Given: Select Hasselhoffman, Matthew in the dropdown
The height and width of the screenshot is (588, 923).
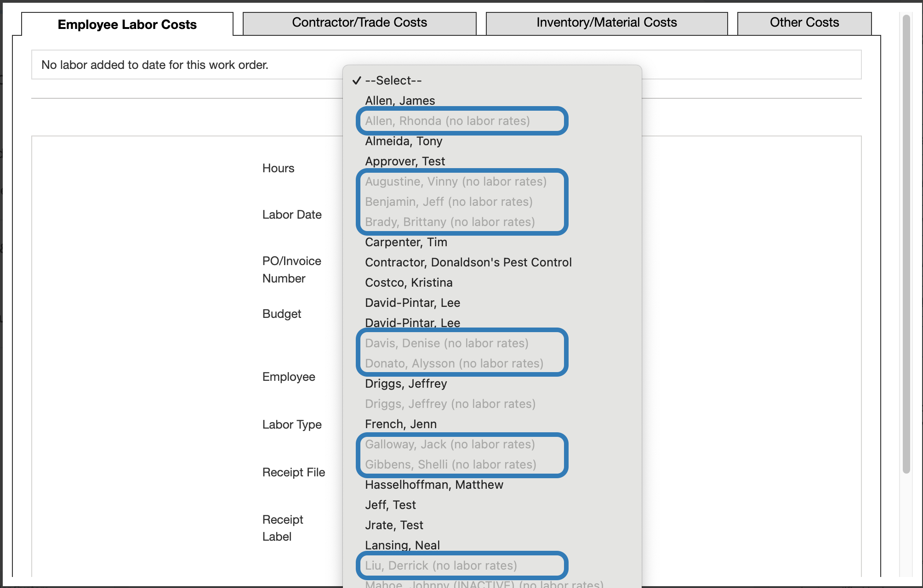Looking at the screenshot, I should click(434, 485).
